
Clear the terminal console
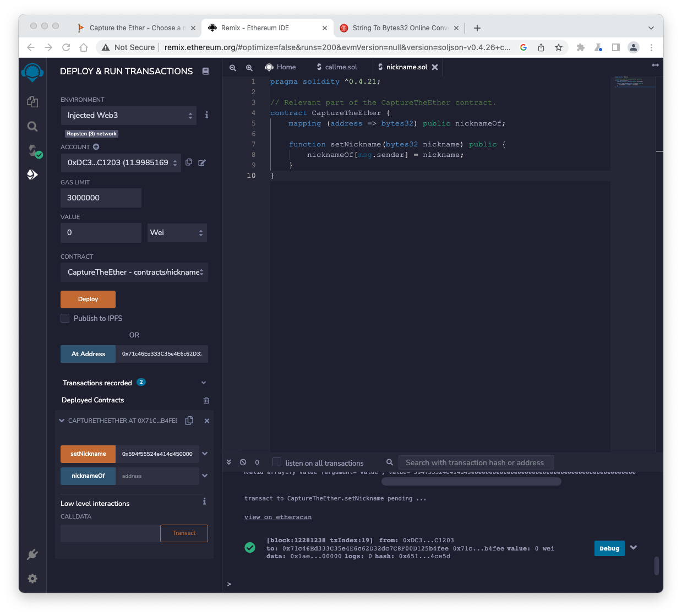(x=243, y=462)
